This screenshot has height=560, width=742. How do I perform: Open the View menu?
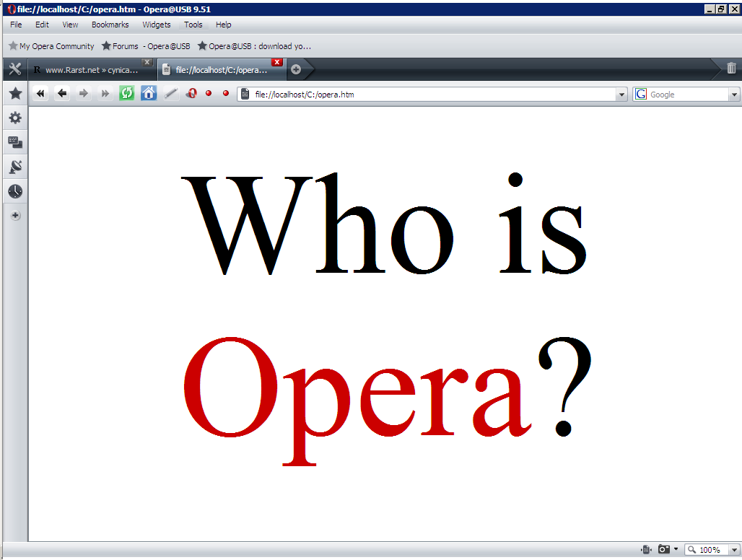70,25
